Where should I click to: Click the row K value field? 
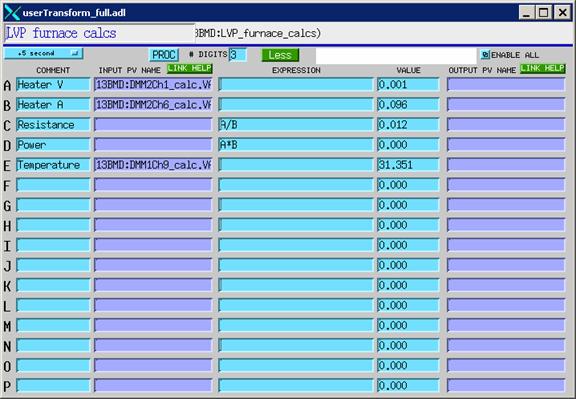click(408, 285)
